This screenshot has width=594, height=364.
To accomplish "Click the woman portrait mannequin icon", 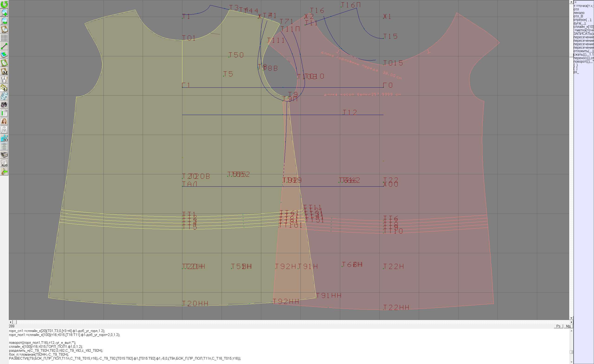I will pos(4,121).
